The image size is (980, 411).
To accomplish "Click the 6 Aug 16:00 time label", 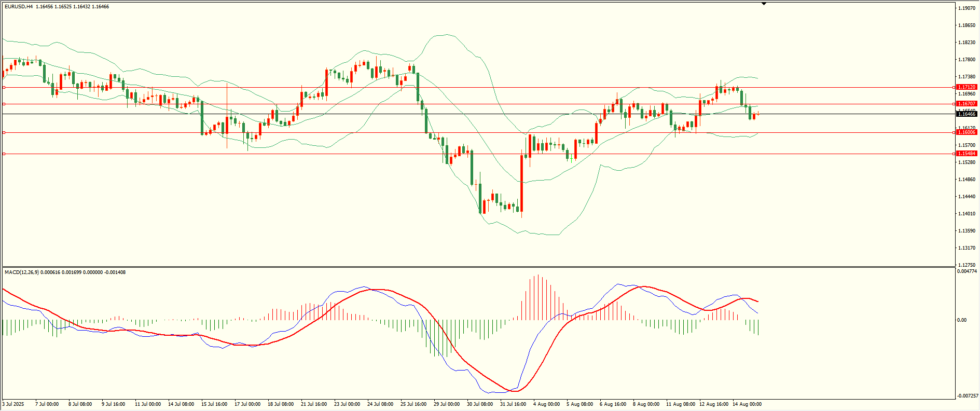I will pos(613,404).
